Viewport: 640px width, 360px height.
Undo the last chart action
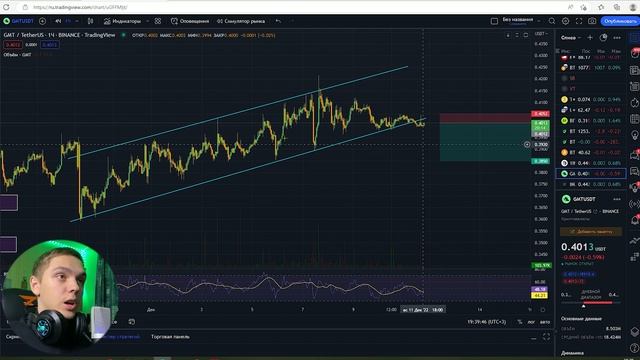[x=278, y=21]
